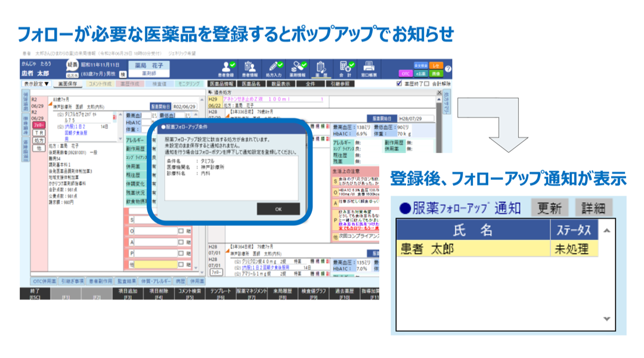This screenshot has width=644, height=358.
Task: Switch to the 監査結果 tab
Action: click(x=126, y=281)
